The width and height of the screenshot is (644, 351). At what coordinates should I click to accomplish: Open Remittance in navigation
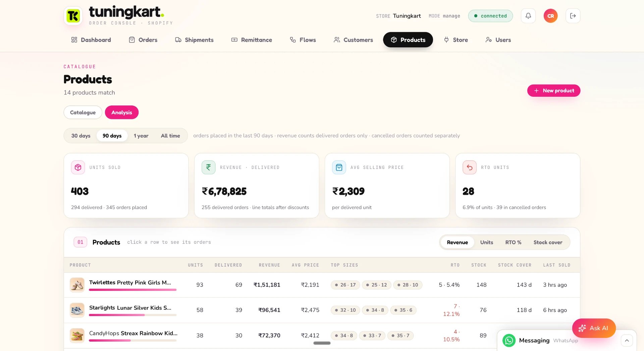[252, 40]
